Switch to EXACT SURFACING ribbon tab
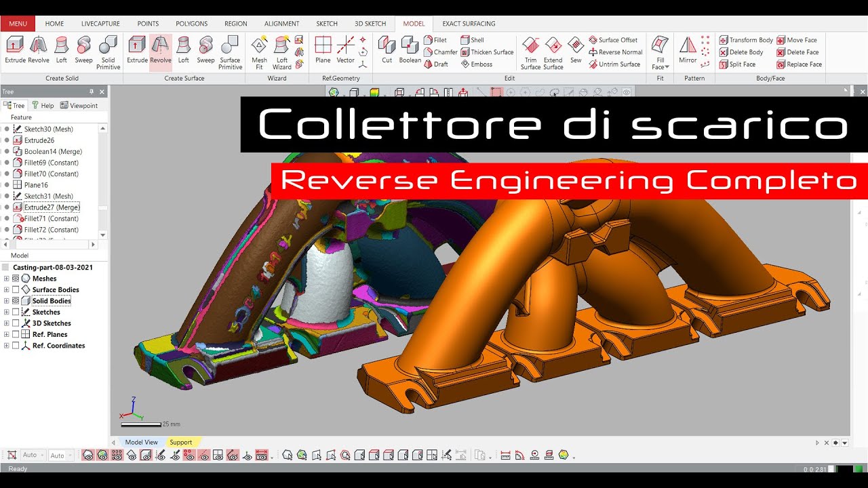 click(469, 24)
